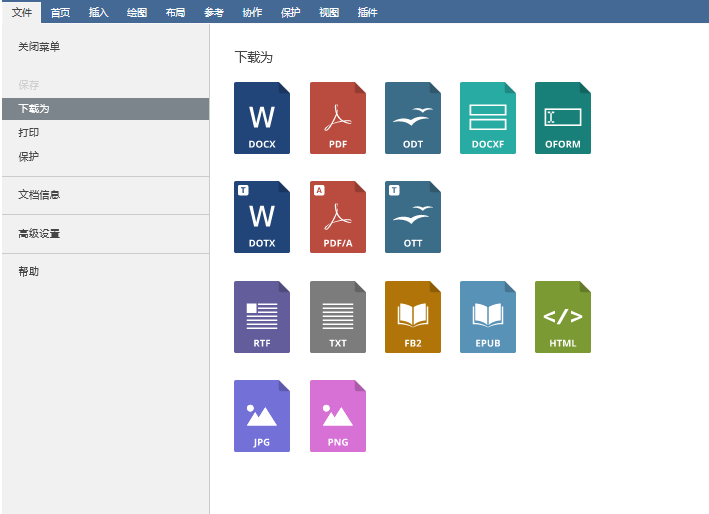Screen dimensions: 709x514
Task: Choose the FB2 e-book format
Action: click(413, 317)
